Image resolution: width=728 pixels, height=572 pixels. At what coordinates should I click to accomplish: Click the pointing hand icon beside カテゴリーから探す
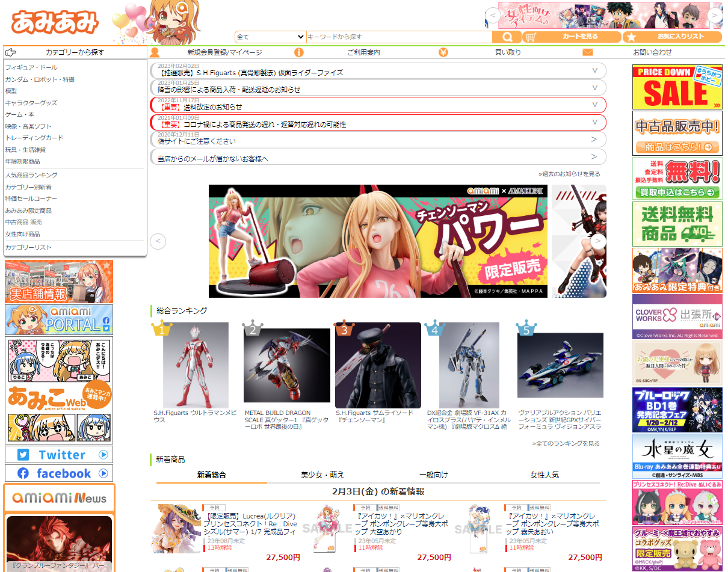click(x=10, y=52)
